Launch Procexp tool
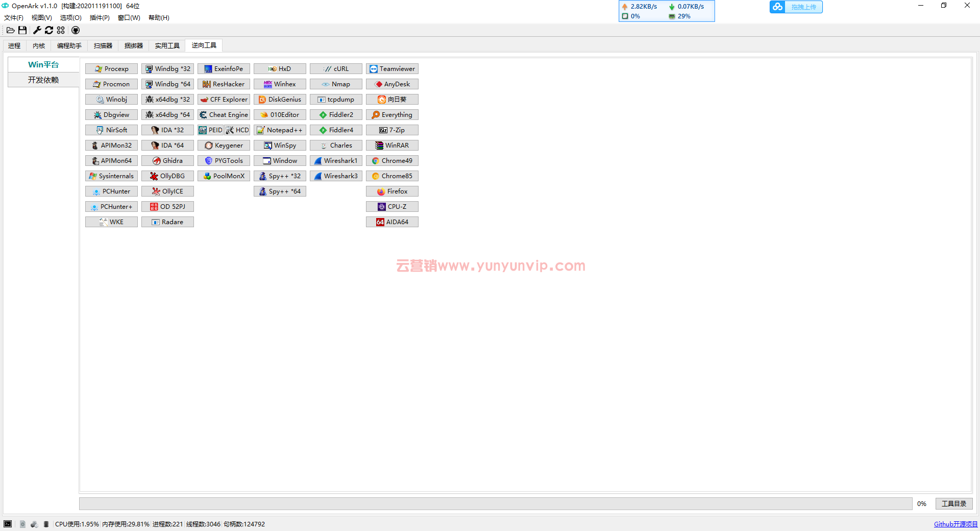 point(111,69)
